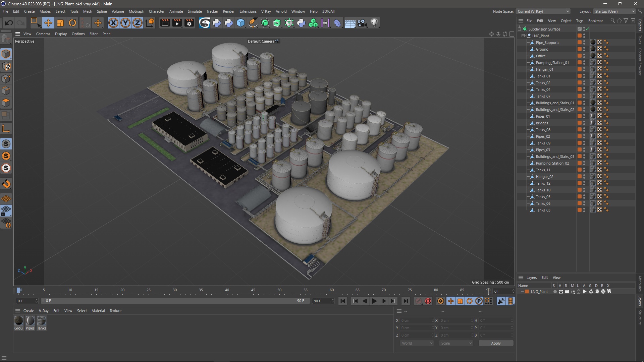Image resolution: width=644 pixels, height=362 pixels.
Task: Select the Scale tool
Action: [60, 23]
